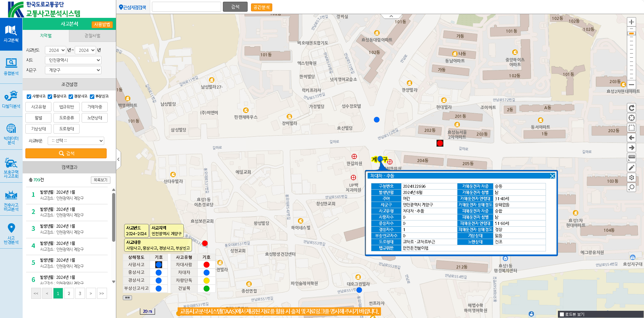Click the 목록보기 button

coord(100,180)
